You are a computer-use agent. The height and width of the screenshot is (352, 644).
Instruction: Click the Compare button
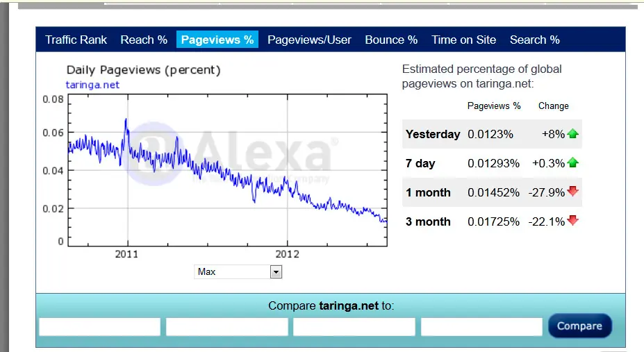tap(579, 326)
